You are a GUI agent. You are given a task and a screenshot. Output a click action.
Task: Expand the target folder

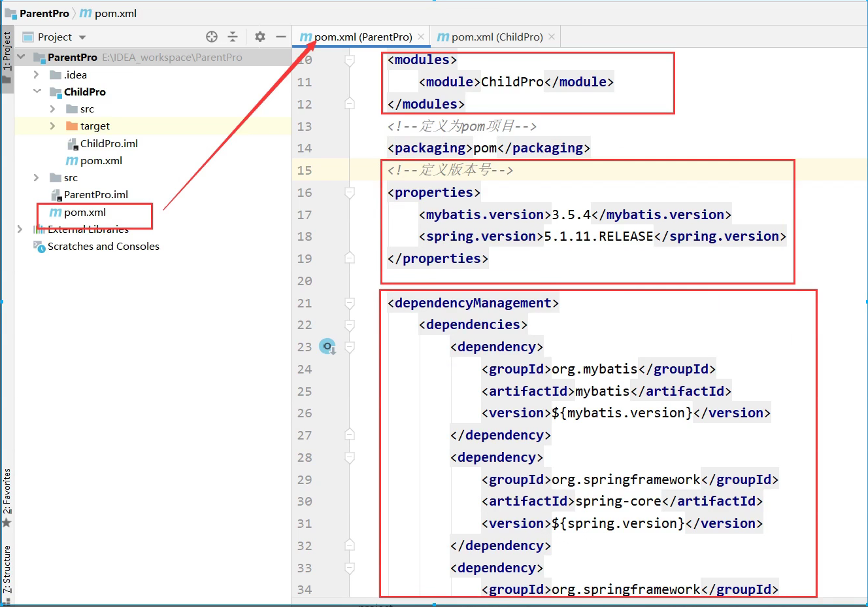click(x=53, y=126)
